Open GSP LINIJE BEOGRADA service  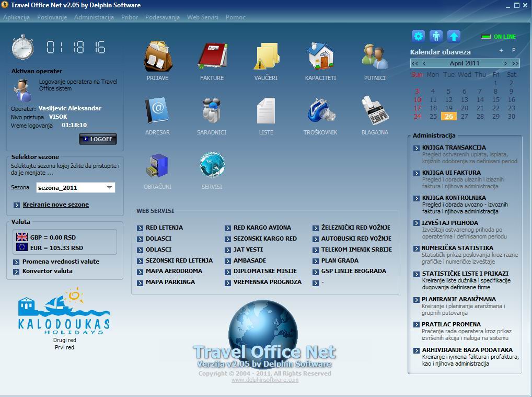click(354, 271)
